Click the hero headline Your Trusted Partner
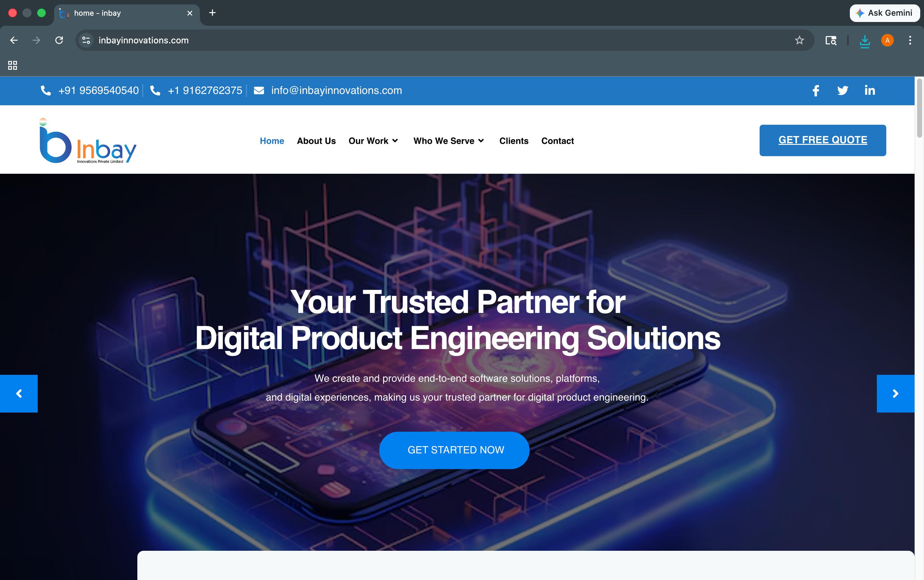Screen dimensions: 924x580 (x=458, y=302)
